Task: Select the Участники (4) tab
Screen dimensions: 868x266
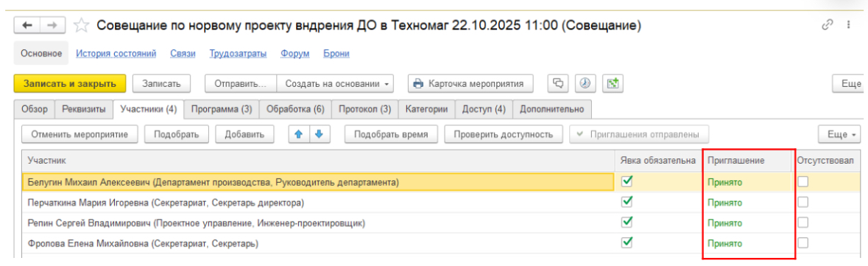Action: [149, 108]
